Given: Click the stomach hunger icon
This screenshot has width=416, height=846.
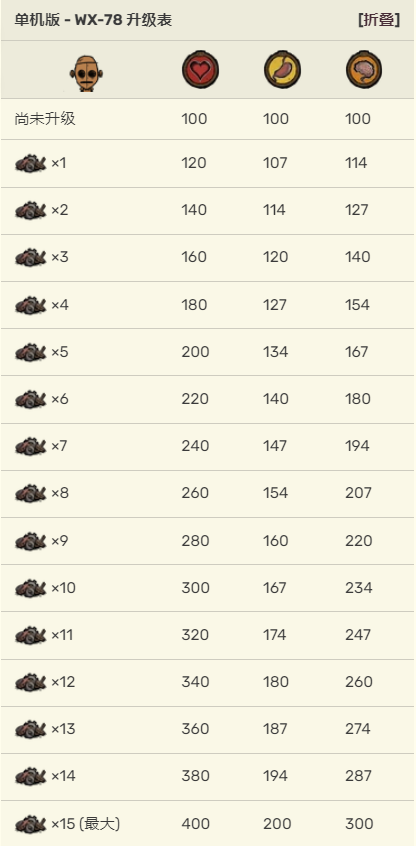Looking at the screenshot, I should [x=282, y=70].
